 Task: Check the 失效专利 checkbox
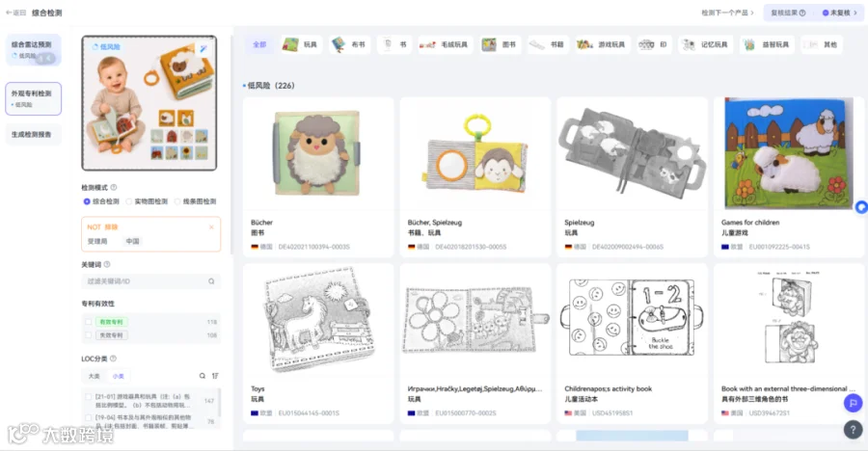pyautogui.click(x=89, y=334)
